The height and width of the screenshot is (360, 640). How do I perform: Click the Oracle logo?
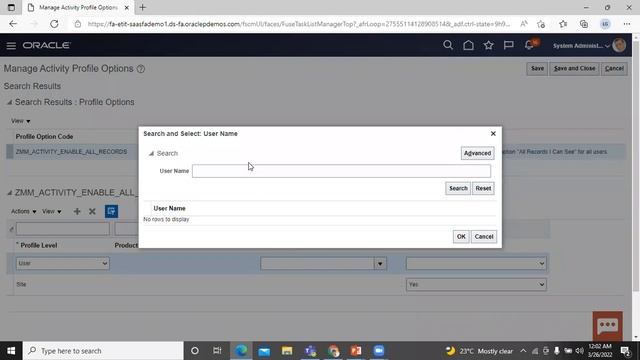(47, 45)
